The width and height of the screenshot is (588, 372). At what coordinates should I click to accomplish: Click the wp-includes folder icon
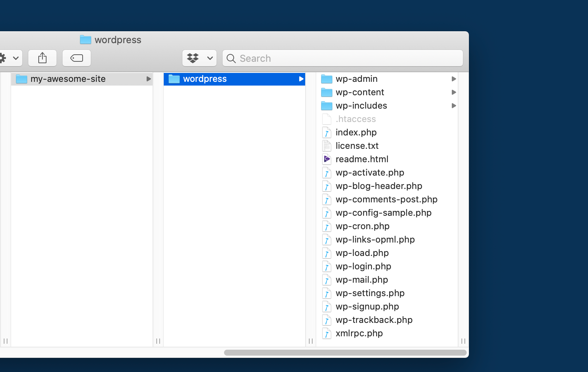tap(327, 106)
